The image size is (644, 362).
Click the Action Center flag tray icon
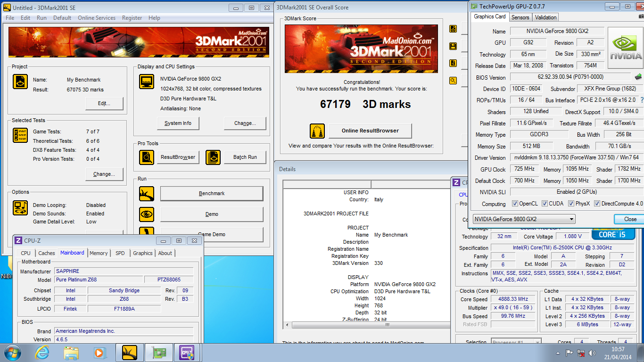pyautogui.click(x=570, y=353)
